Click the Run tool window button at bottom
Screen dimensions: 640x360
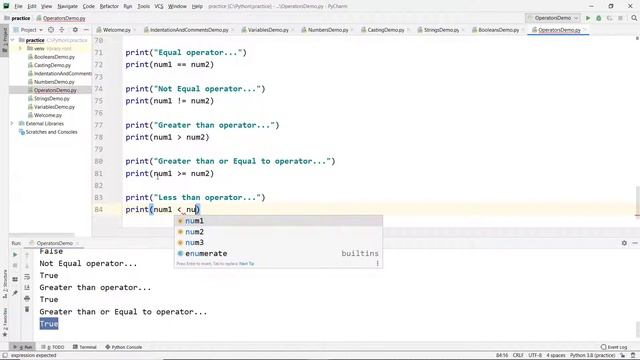pyautogui.click(x=22, y=347)
